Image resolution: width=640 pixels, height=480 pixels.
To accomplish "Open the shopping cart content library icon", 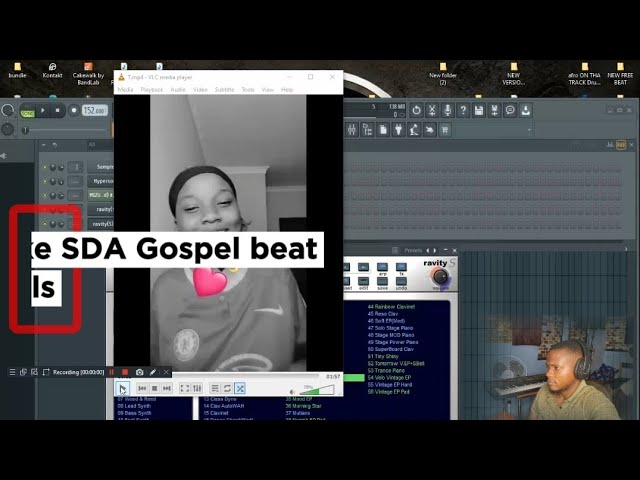I will tap(445, 130).
